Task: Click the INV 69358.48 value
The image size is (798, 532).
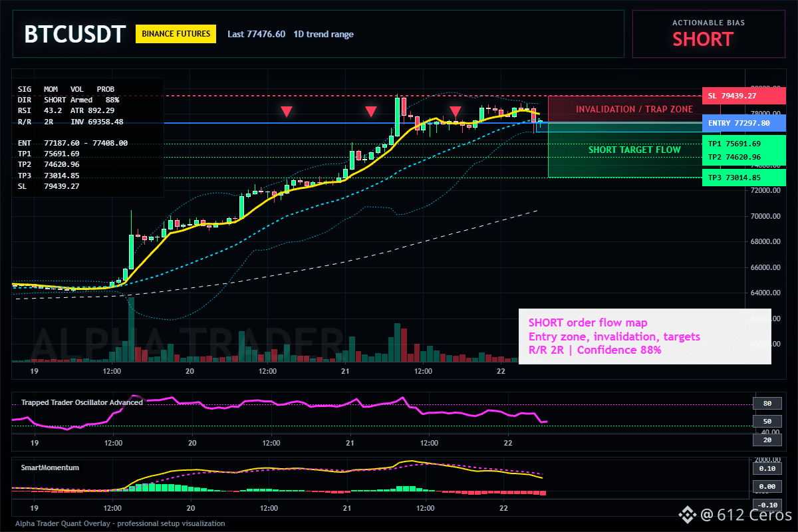Action: click(97, 122)
